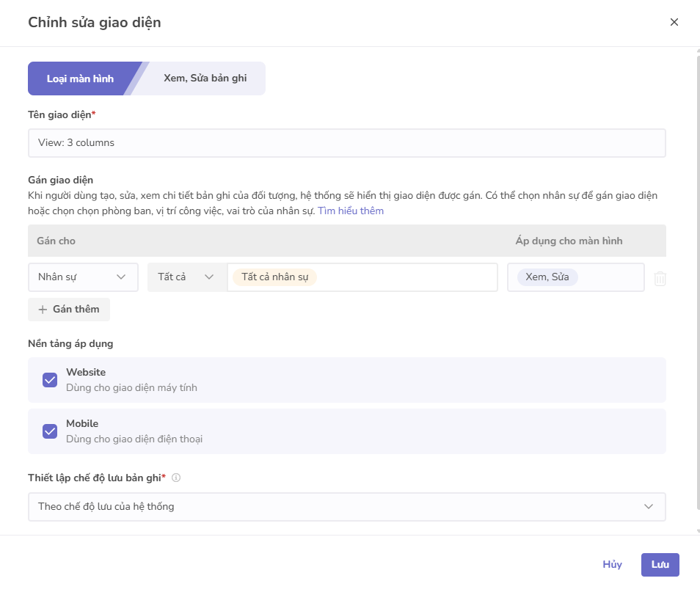The width and height of the screenshot is (700, 592).
Task: Add another assignment with Gán thêm
Action: tap(69, 310)
